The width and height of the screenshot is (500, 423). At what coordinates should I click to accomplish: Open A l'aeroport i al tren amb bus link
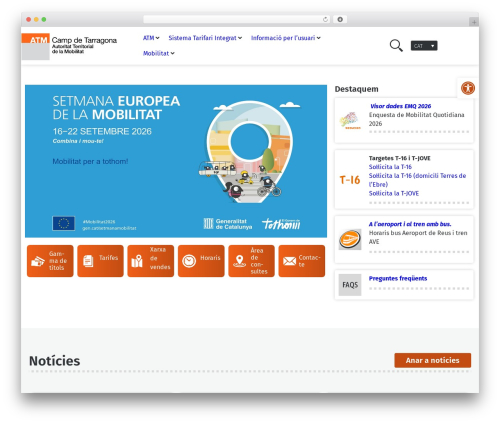(x=410, y=224)
